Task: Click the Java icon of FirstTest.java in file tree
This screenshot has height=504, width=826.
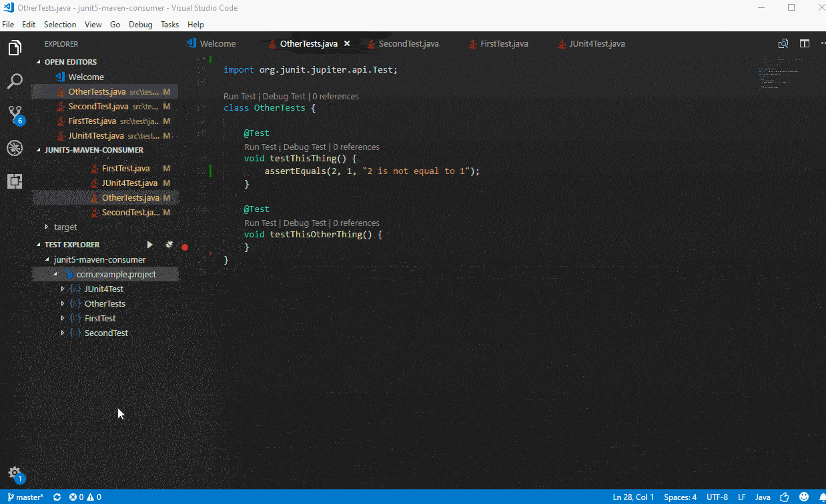Action: pyautogui.click(x=95, y=169)
